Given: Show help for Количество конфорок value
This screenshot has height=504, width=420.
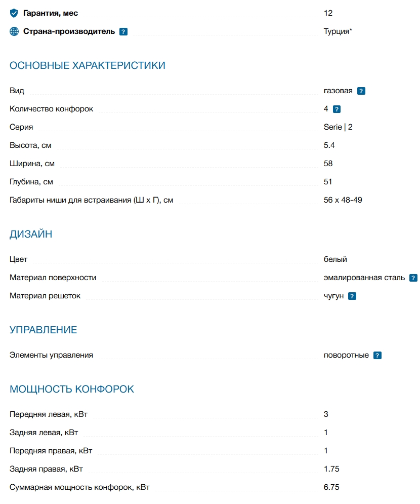Looking at the screenshot, I should pyautogui.click(x=337, y=109).
